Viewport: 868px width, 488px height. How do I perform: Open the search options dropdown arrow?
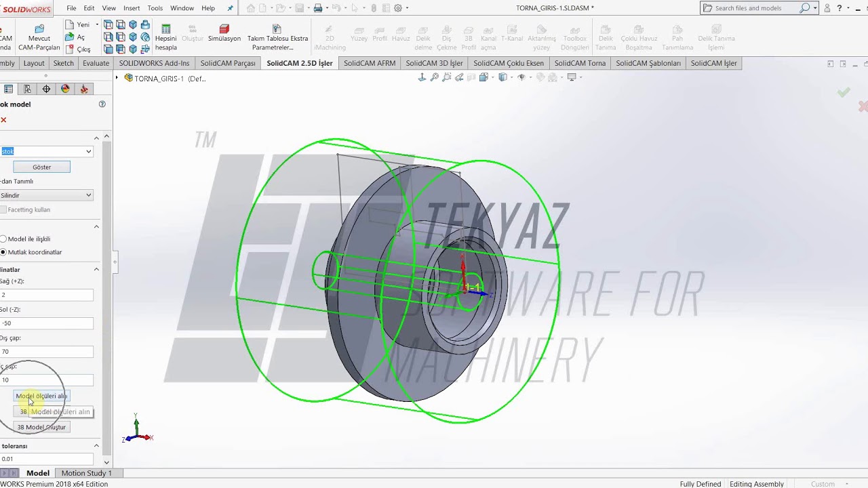coord(816,8)
